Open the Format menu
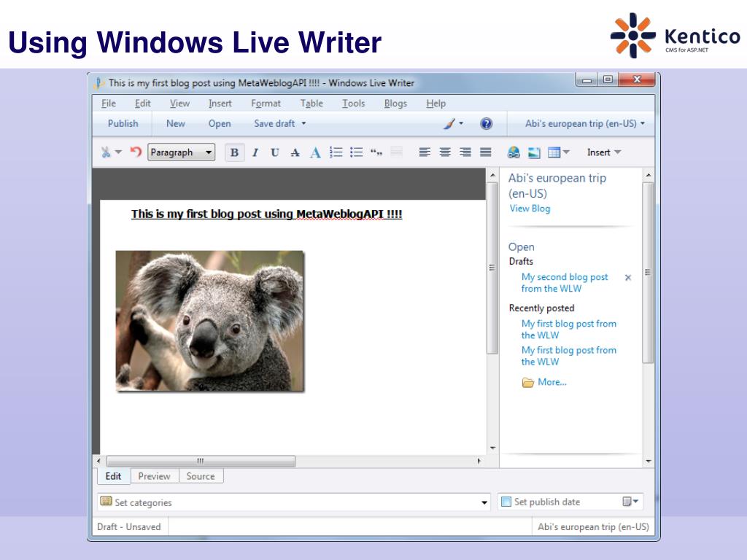 266,104
